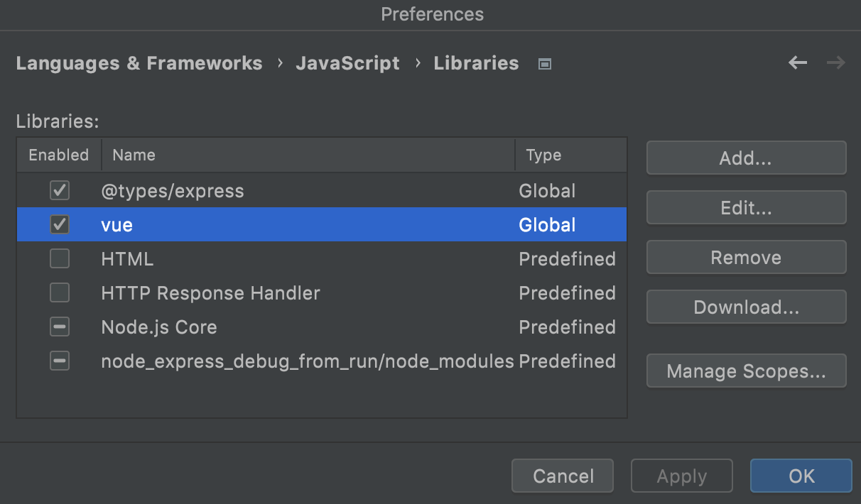861x504 pixels.
Task: Disable the vue library checkbox
Action: pos(60,224)
